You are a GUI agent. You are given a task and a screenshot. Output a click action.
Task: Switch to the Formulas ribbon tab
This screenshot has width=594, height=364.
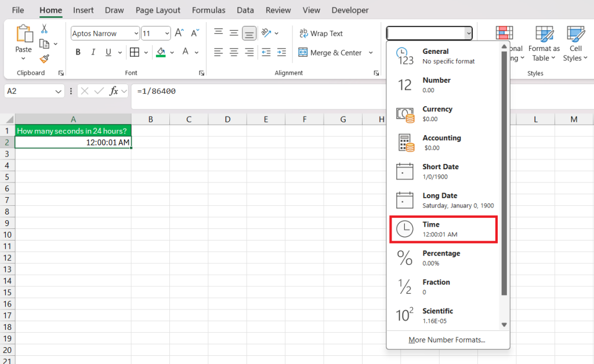point(208,10)
